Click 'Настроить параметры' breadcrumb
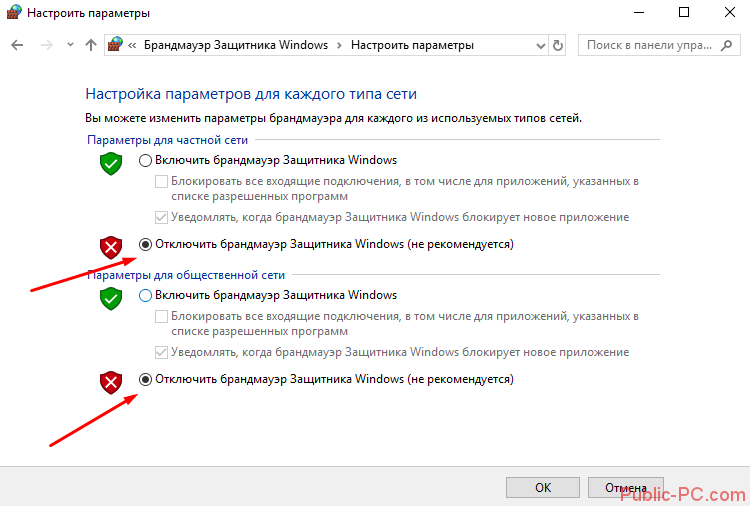Viewport: 750px width, 506px height. [x=412, y=45]
